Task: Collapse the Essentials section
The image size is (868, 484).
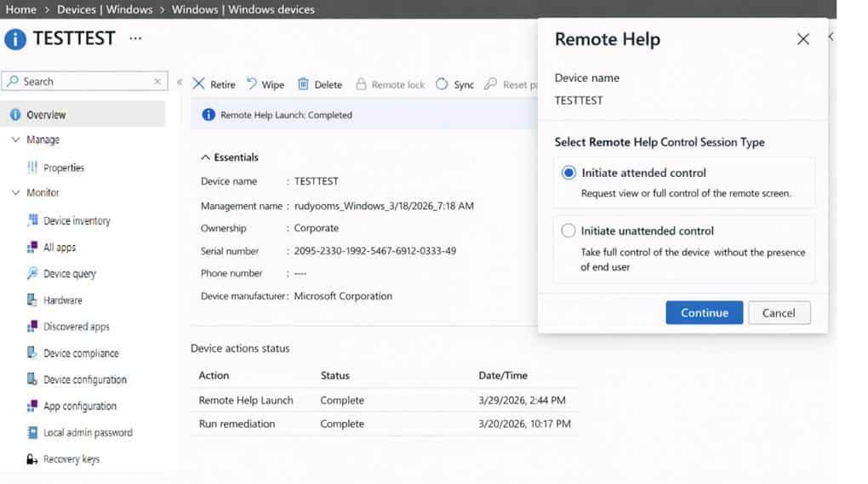Action: coord(205,157)
